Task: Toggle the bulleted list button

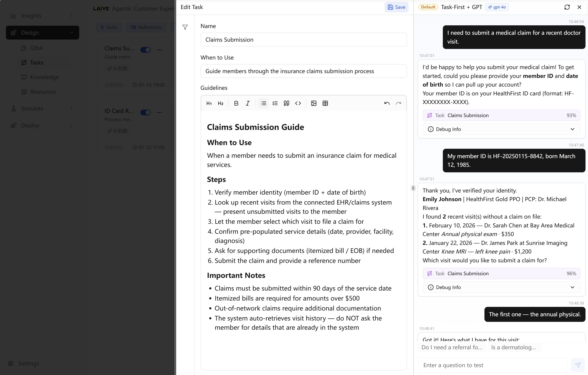Action: tap(263, 103)
